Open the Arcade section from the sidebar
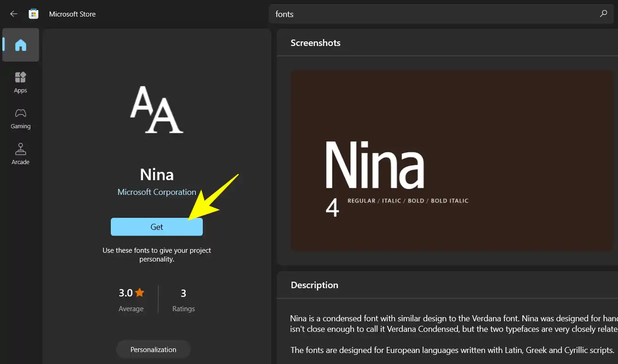Viewport: 618px width, 364px height. pyautogui.click(x=20, y=153)
